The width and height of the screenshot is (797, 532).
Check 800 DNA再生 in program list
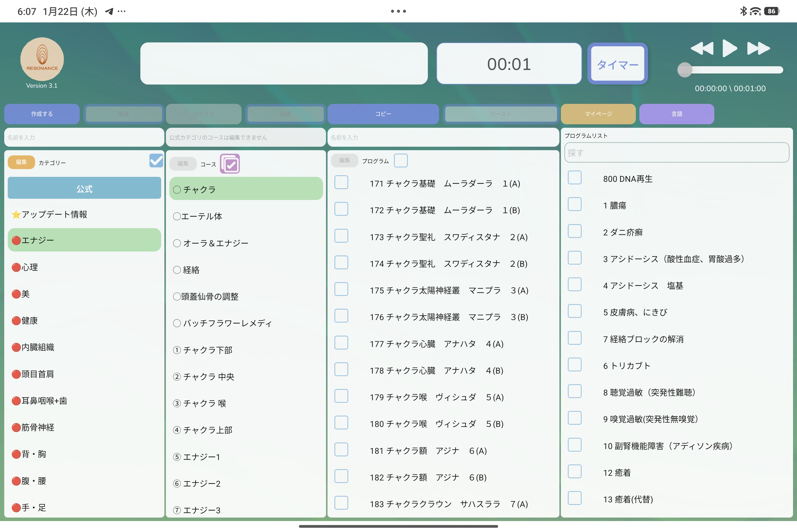575,177
